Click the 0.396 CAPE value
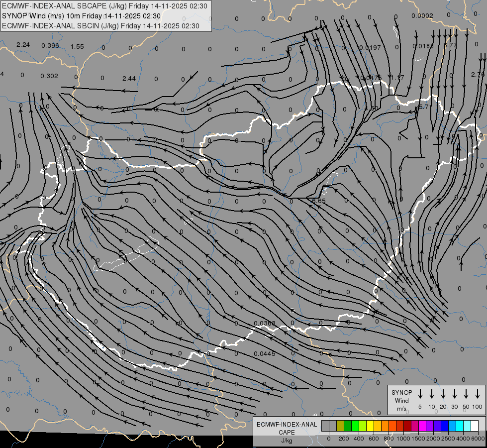Screen dimensions: 487x448 50,46
